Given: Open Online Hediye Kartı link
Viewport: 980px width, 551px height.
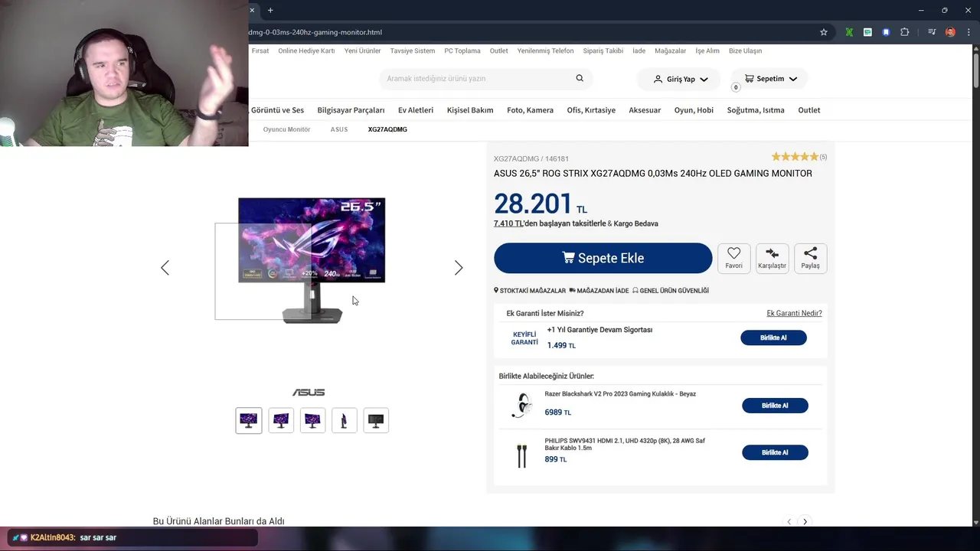Looking at the screenshot, I should (x=306, y=51).
